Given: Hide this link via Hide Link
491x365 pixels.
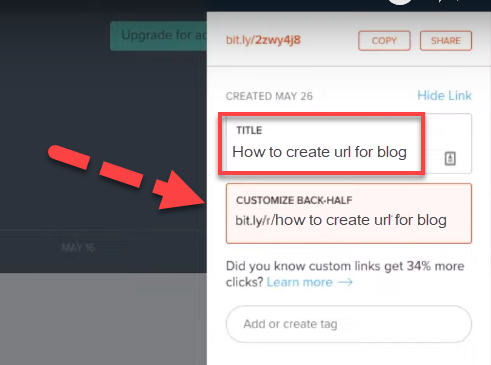Looking at the screenshot, I should coord(444,96).
